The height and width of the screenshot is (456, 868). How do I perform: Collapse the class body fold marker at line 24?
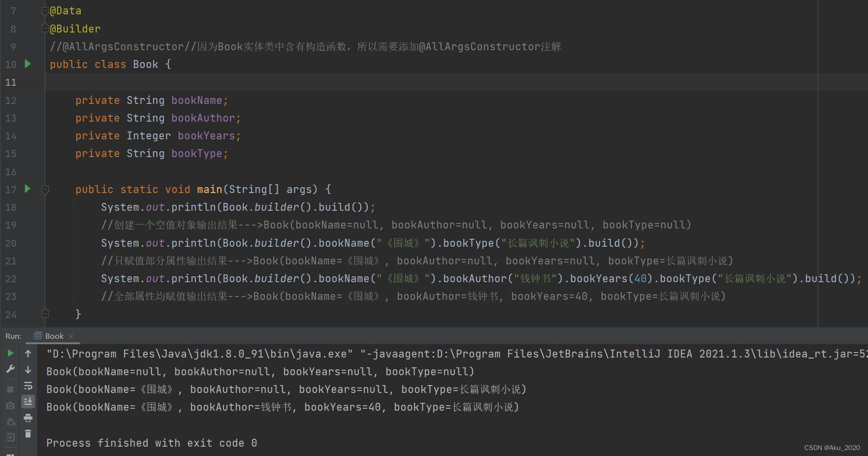(x=45, y=313)
